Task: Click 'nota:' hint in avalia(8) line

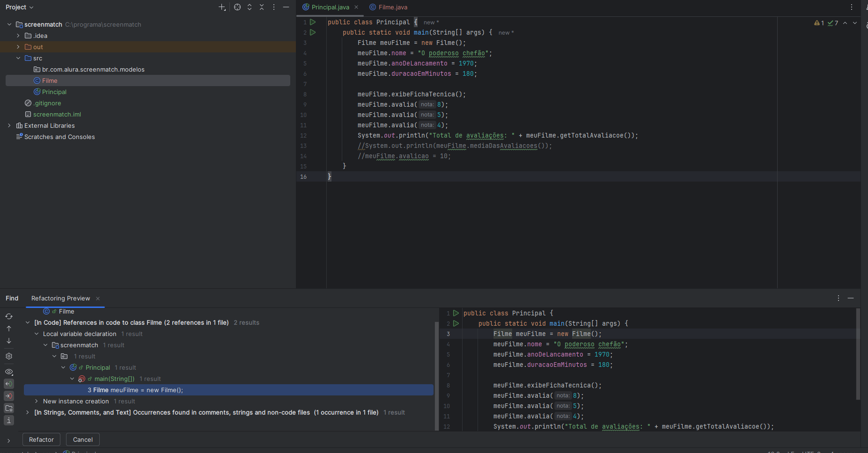Action: pos(427,104)
